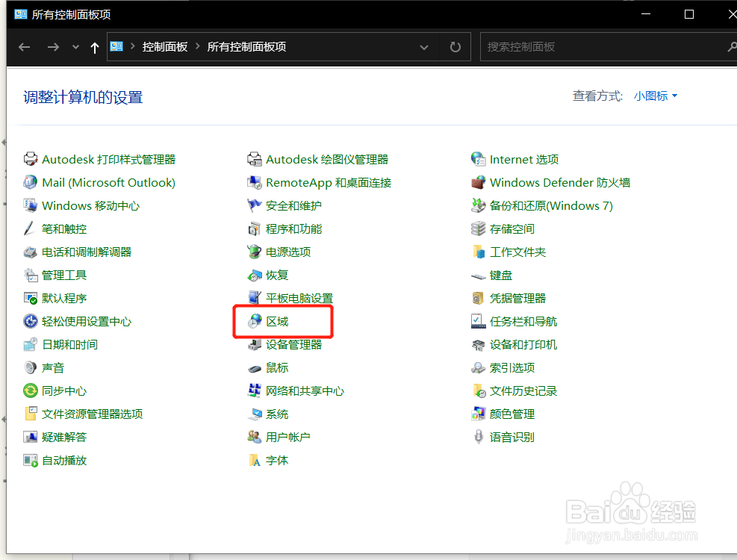
Task: Open the 平板电脑设置 link
Action: (x=299, y=298)
